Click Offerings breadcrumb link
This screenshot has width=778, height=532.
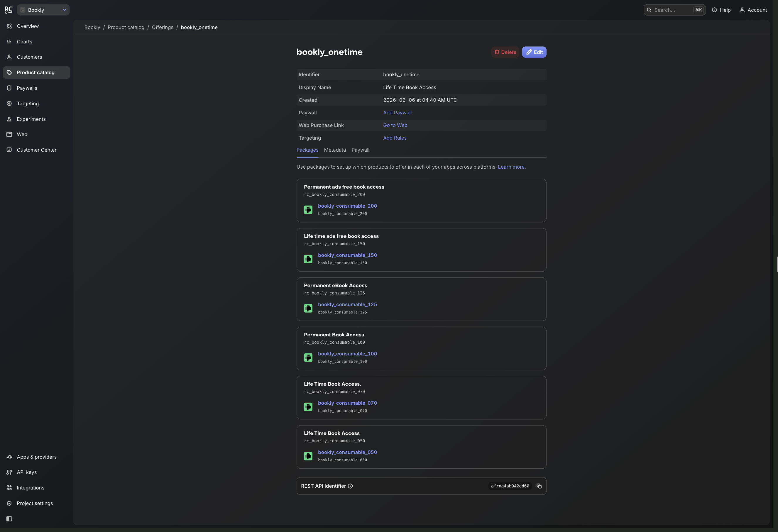pyautogui.click(x=162, y=28)
